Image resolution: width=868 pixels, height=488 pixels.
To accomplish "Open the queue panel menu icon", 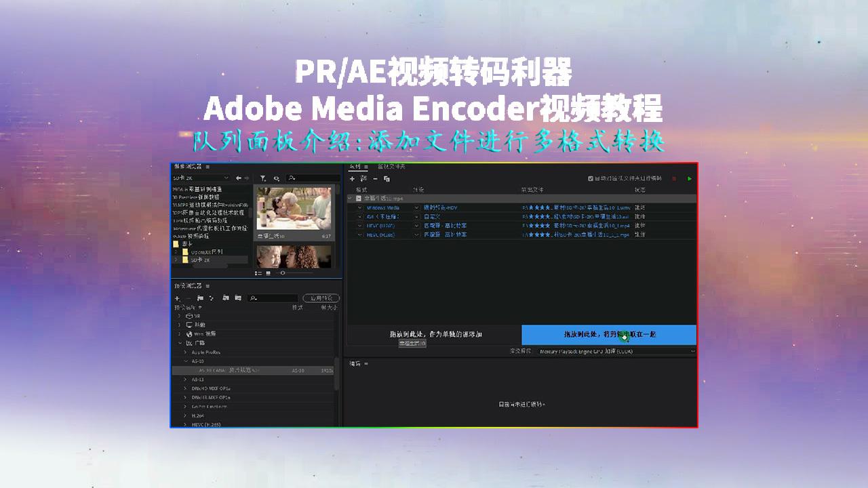I will (366, 166).
